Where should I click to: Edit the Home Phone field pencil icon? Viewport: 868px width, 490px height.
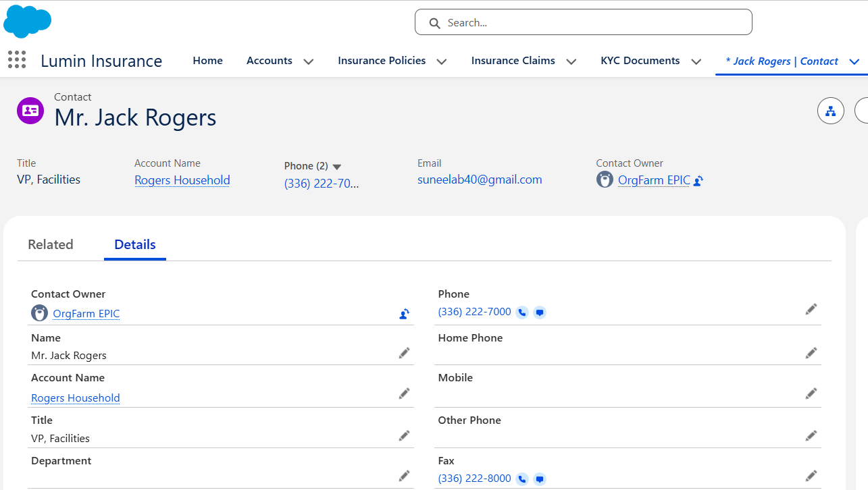811,353
